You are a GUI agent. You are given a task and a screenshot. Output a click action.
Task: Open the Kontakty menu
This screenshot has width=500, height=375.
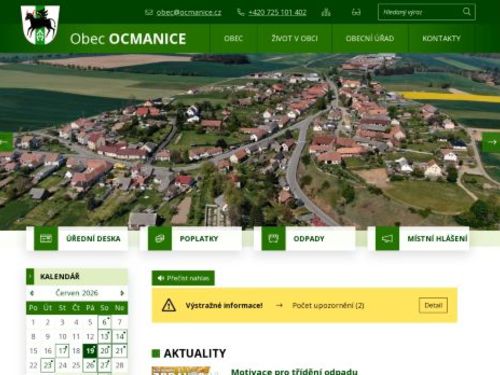(441, 38)
